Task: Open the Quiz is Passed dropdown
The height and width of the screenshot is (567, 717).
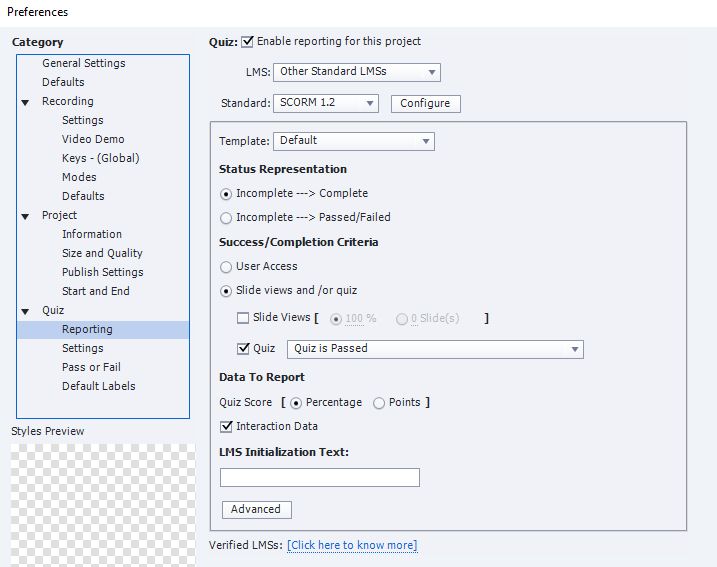Action: click(x=435, y=349)
